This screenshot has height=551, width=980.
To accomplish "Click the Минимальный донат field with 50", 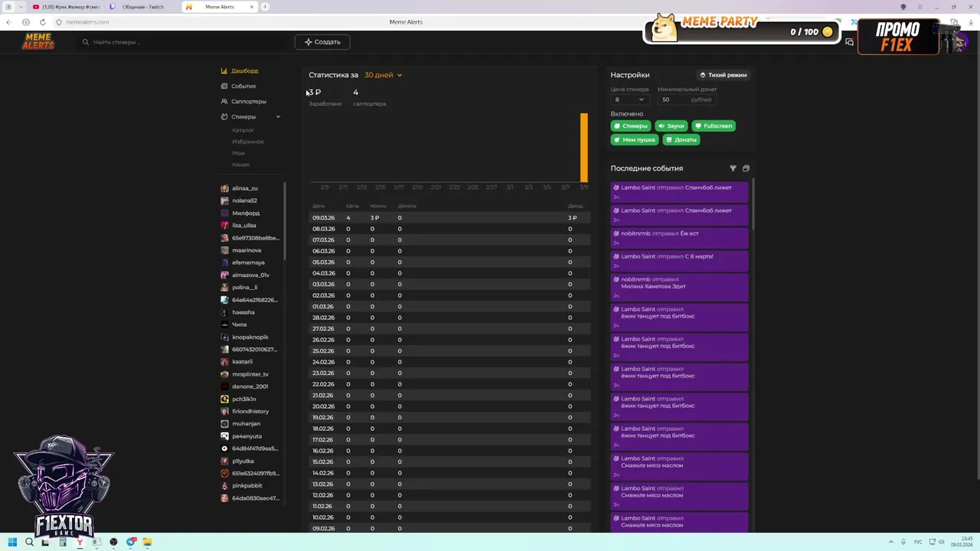I will 687,99.
